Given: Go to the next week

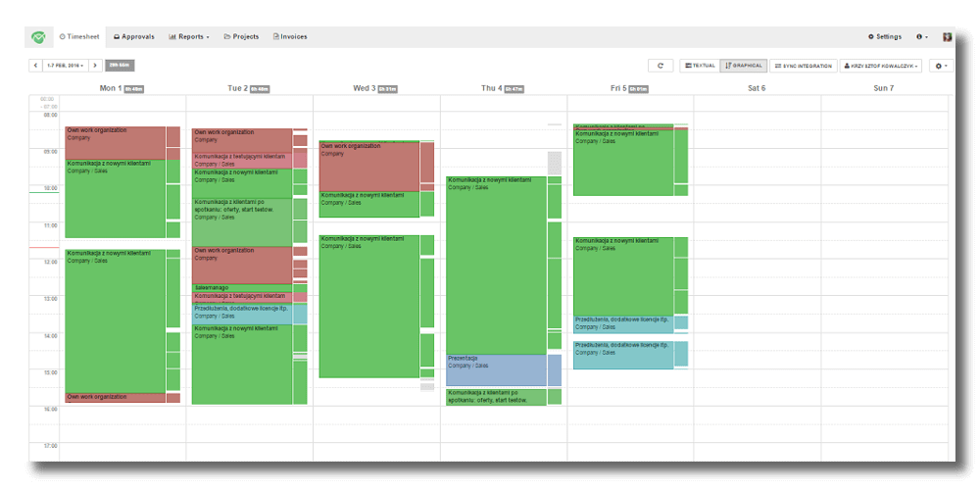Looking at the screenshot, I should point(96,65).
